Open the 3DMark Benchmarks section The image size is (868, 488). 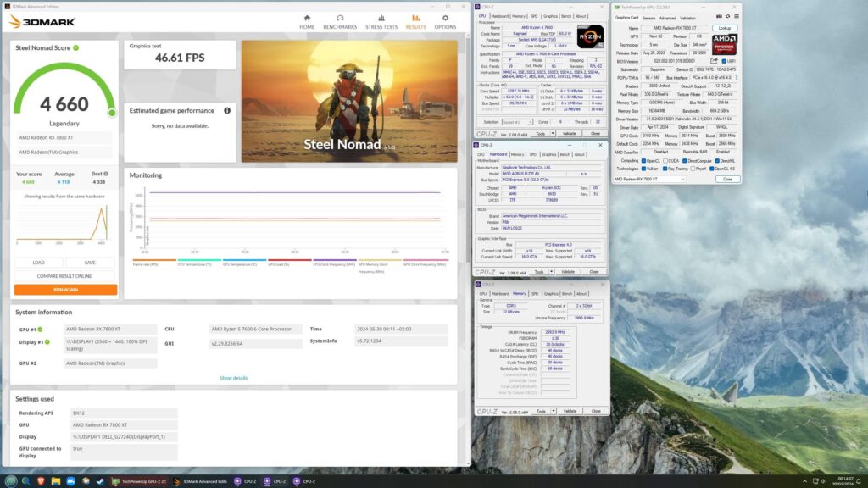pyautogui.click(x=340, y=21)
